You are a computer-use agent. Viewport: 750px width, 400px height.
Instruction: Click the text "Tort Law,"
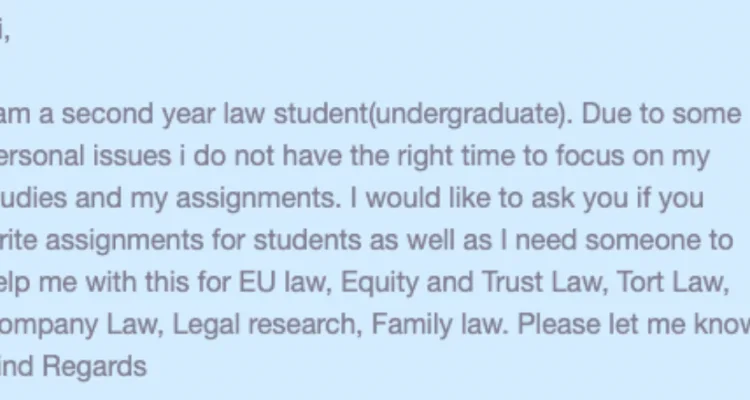[673, 283]
